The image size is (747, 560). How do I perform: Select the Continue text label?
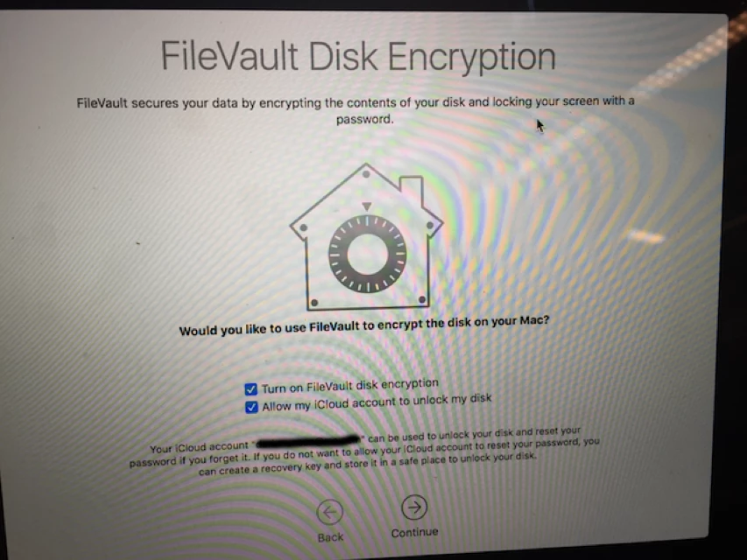(x=414, y=532)
